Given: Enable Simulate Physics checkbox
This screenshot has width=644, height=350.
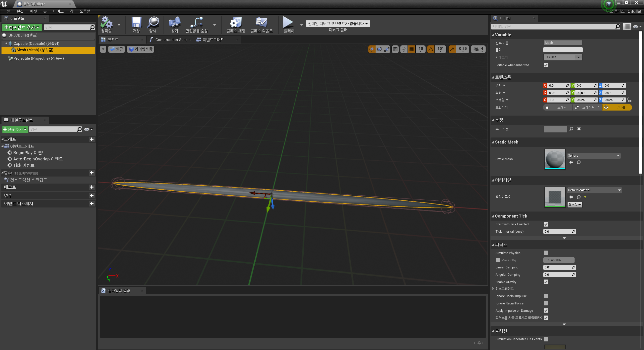Looking at the screenshot, I should 546,253.
